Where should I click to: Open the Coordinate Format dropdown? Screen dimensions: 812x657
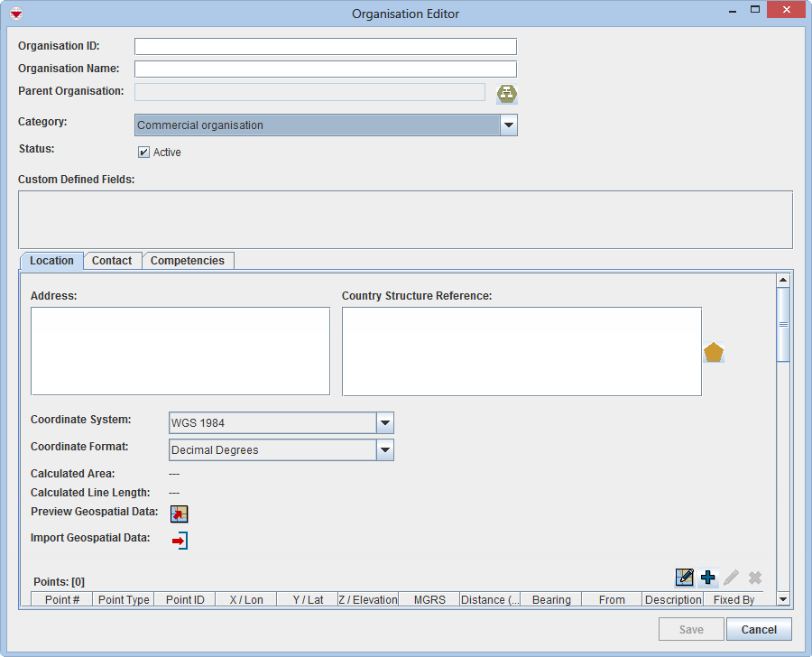385,449
